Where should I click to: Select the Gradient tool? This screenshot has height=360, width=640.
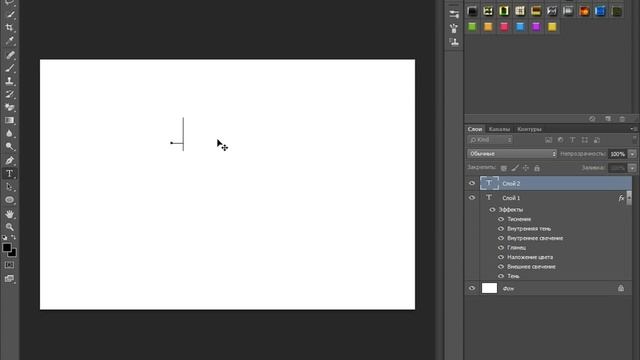click(10, 120)
